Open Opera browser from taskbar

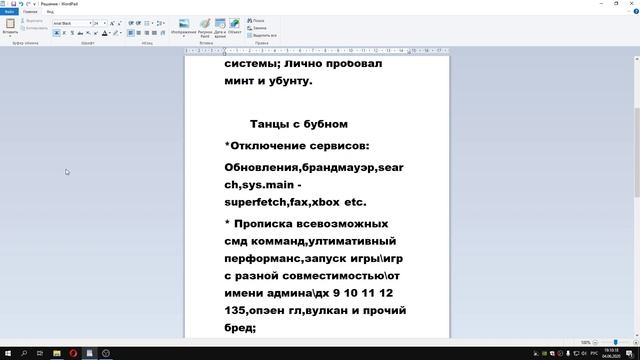pyautogui.click(x=73, y=353)
